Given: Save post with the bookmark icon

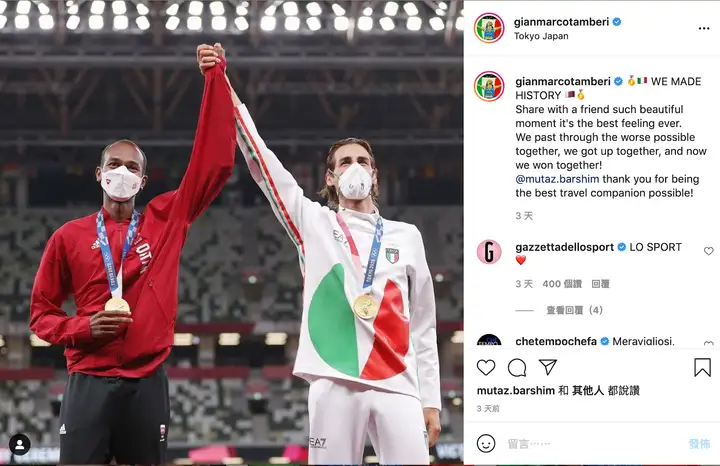Looking at the screenshot, I should (x=702, y=367).
